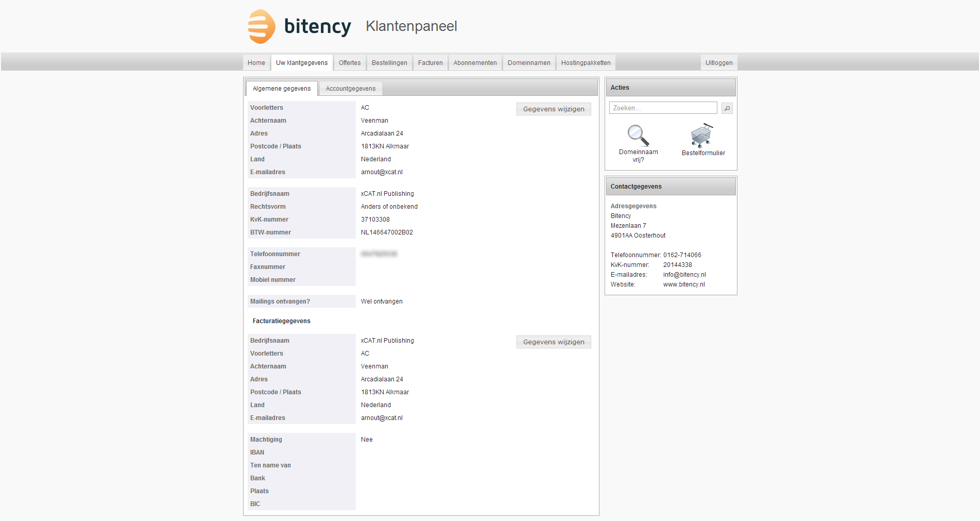Switch to the Accountgegevens tab
The height and width of the screenshot is (521, 980).
pyautogui.click(x=351, y=89)
